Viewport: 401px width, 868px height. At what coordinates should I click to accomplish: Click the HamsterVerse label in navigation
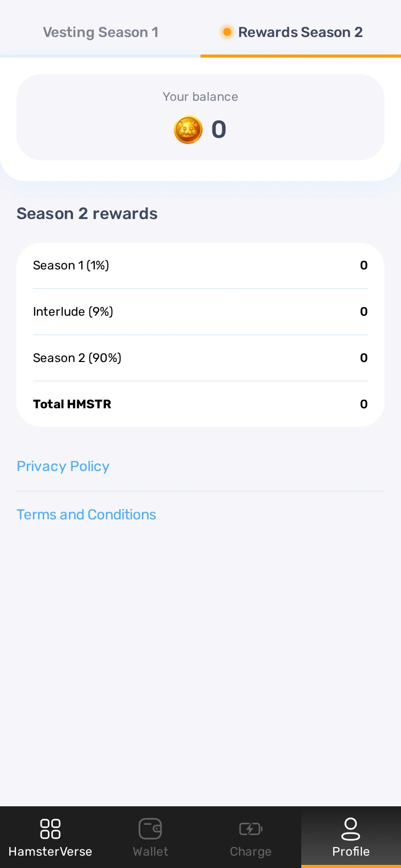click(50, 852)
